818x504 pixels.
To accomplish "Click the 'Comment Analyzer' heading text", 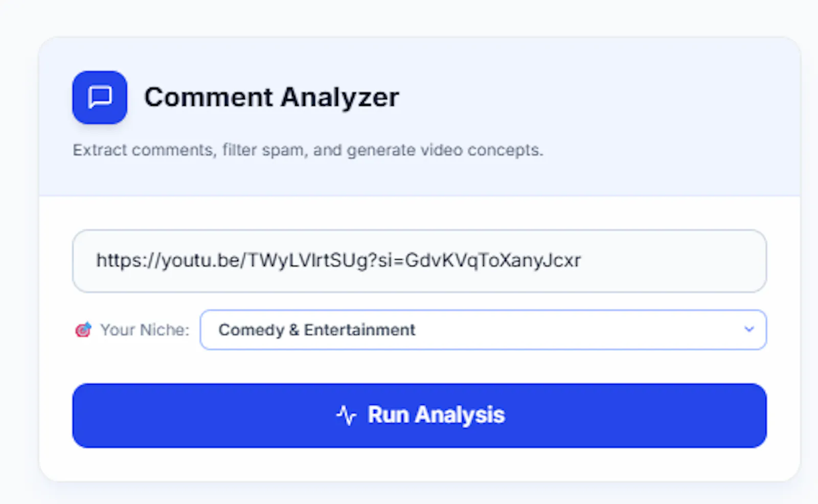I will coord(271,97).
